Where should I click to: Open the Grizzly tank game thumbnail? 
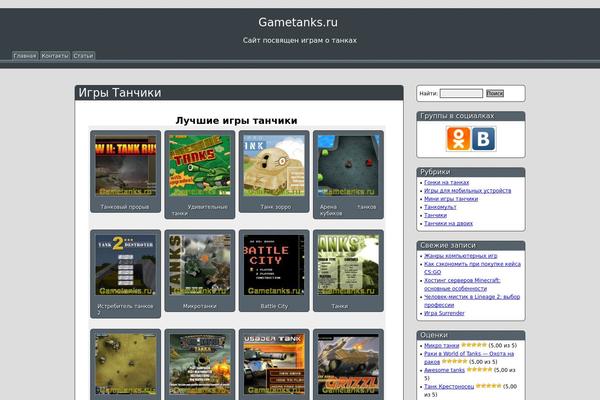coord(348,364)
